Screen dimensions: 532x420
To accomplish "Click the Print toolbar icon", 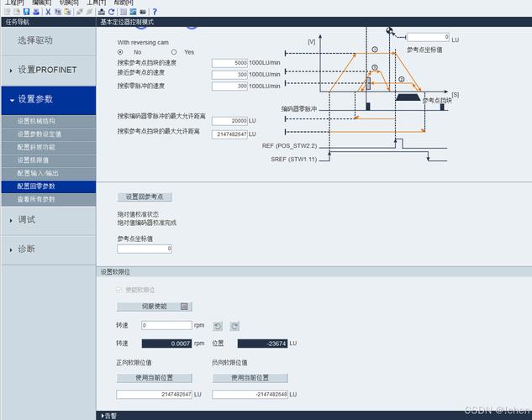I will click(36, 12).
